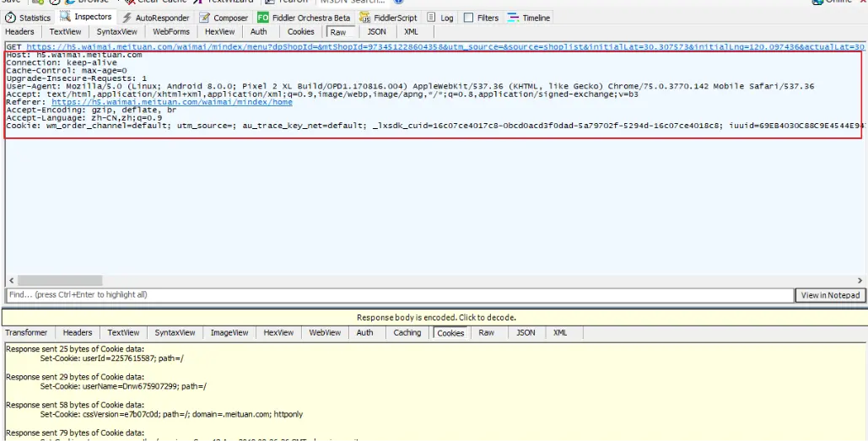Select response TextView tab
Viewport: 868px width, 441px height.
123,332
